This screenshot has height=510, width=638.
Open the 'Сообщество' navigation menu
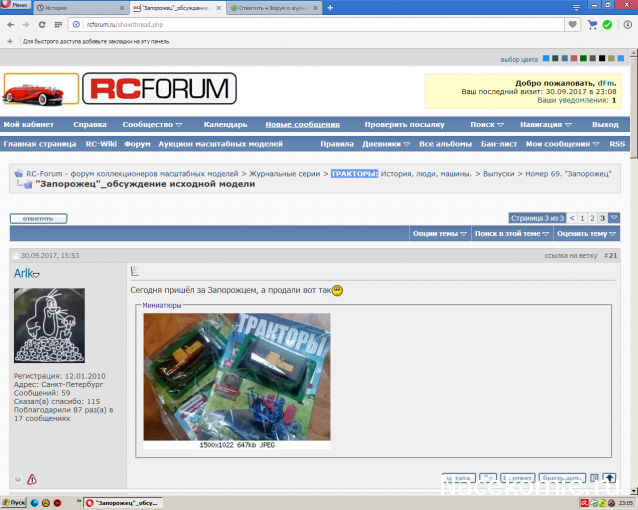click(x=152, y=125)
